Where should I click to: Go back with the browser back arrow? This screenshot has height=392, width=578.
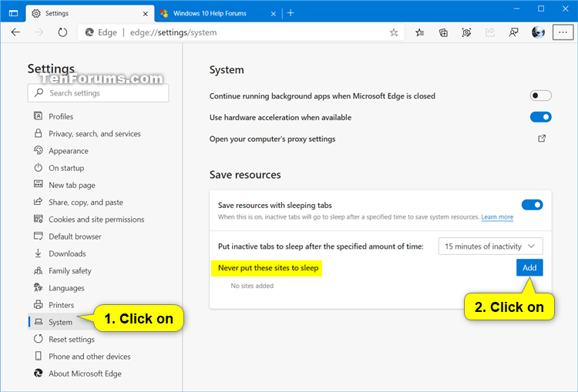tap(15, 32)
